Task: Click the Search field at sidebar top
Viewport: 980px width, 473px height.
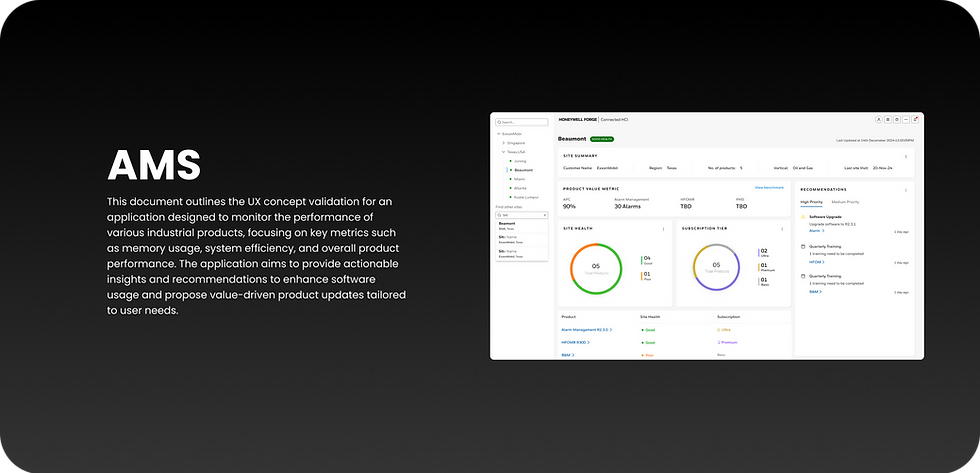Action: (x=522, y=122)
